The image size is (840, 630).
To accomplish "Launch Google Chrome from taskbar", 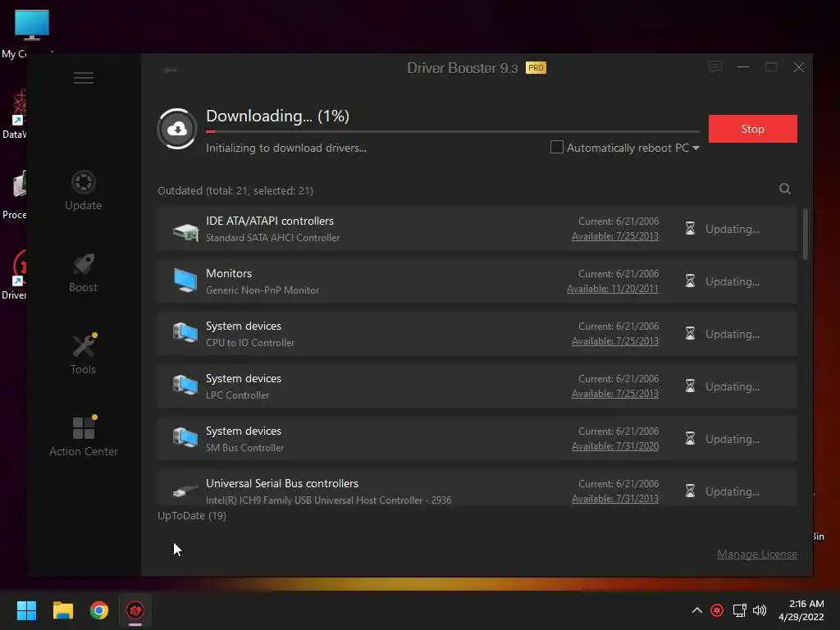I will 99,610.
